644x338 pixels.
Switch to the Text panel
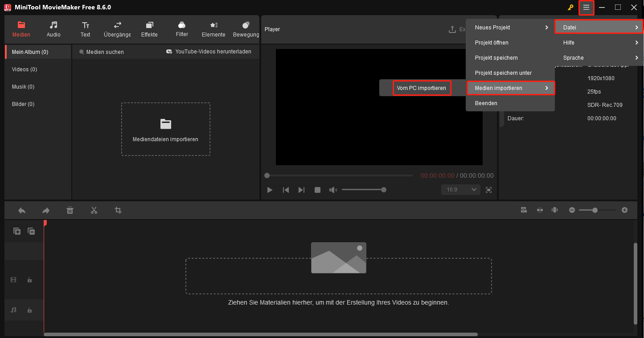pos(85,29)
